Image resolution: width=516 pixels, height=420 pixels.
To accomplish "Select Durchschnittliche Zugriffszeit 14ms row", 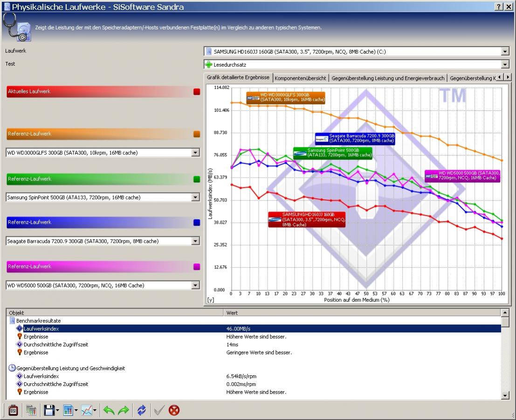I will point(254,344).
